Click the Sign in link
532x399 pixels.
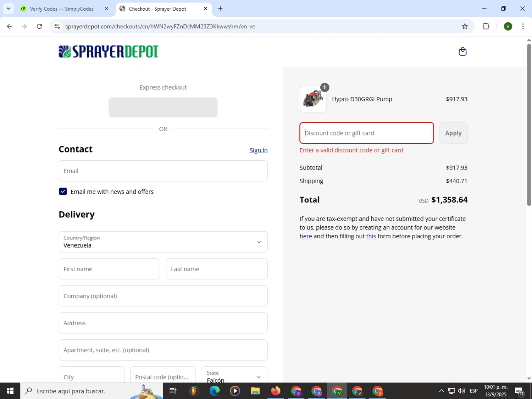[259, 150]
